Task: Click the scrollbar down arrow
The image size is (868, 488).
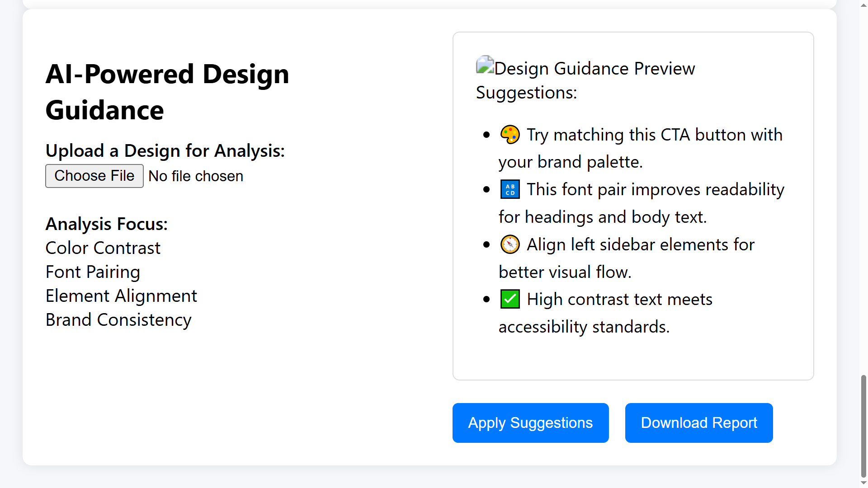Action: (x=863, y=483)
